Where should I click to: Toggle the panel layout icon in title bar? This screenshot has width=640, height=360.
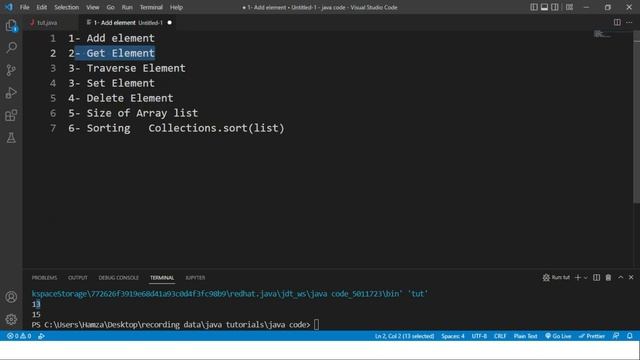(544, 7)
